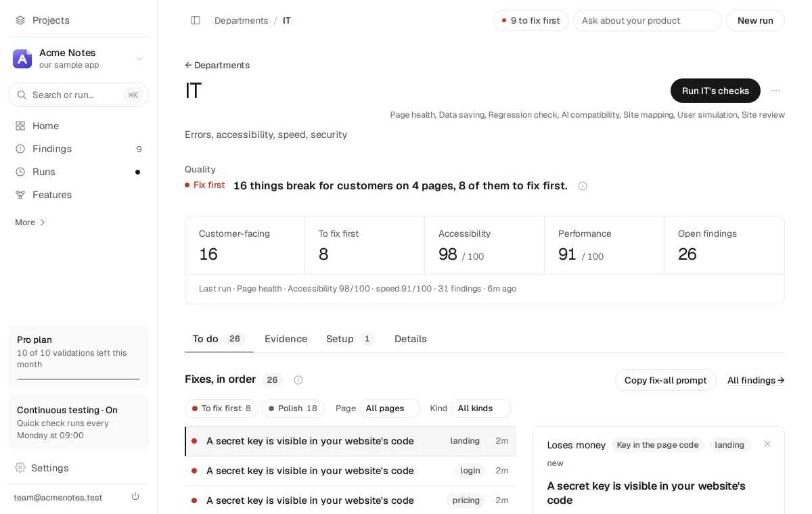Click the Runs clock icon
Screen dimensions: 812x514
point(20,172)
